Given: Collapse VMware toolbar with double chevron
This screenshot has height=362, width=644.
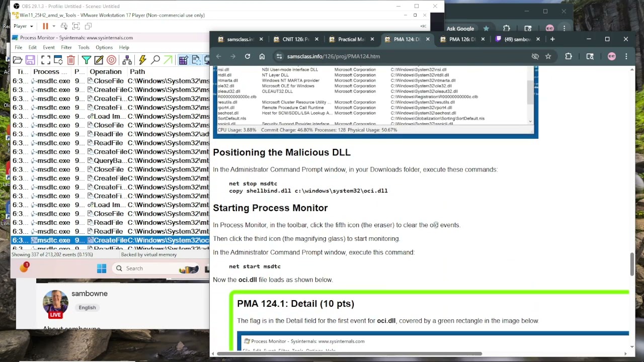Looking at the screenshot, I should click(423, 26).
